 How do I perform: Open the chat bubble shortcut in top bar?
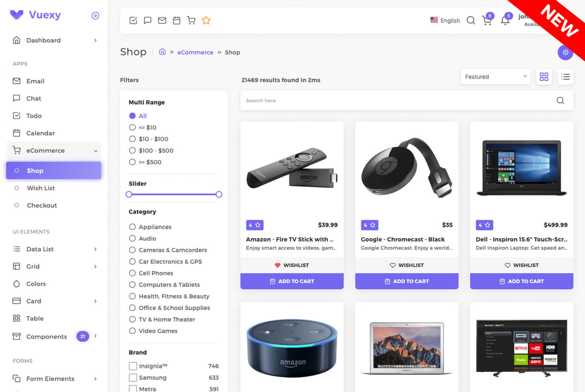[x=148, y=20]
